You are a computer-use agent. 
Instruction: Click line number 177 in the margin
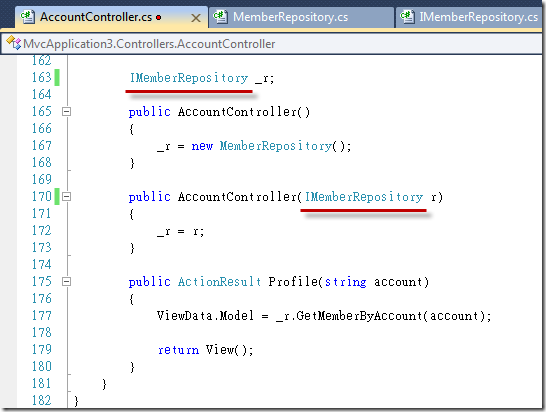(42, 316)
